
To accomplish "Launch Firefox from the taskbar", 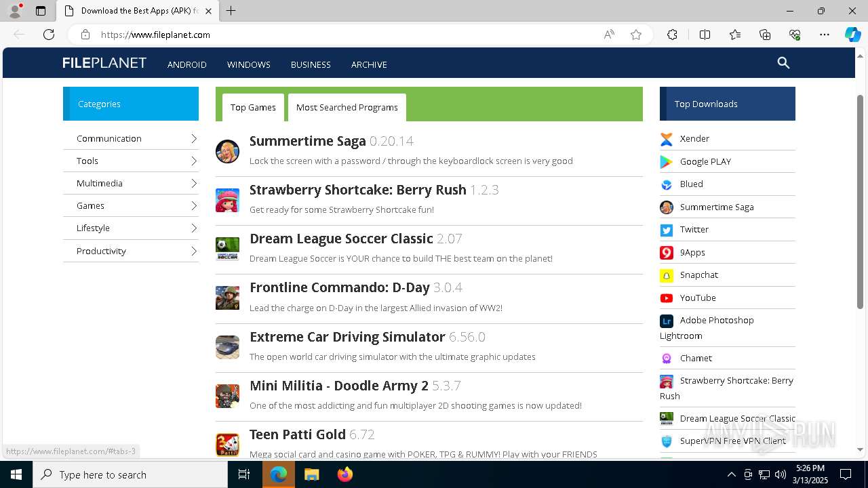I will [345, 474].
